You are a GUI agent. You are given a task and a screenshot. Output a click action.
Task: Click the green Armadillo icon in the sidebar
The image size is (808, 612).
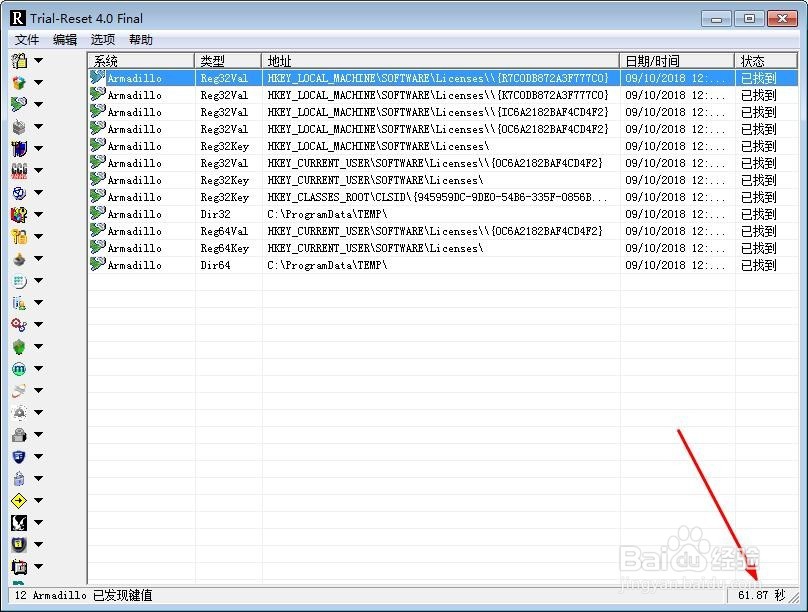pos(19,104)
